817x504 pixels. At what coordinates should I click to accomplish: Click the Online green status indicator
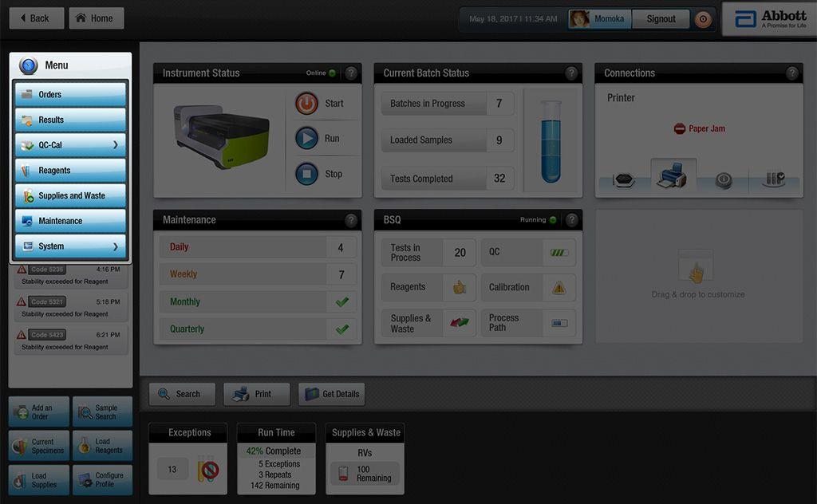332,73
